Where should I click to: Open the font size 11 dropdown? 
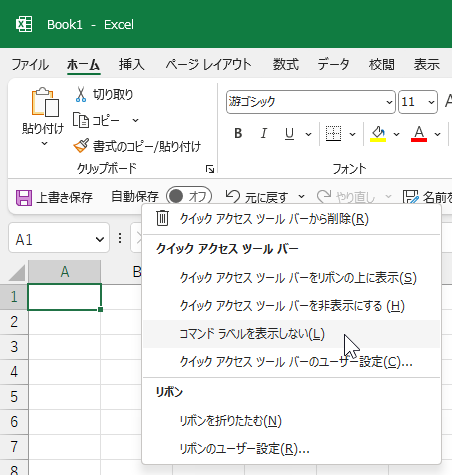click(431, 102)
